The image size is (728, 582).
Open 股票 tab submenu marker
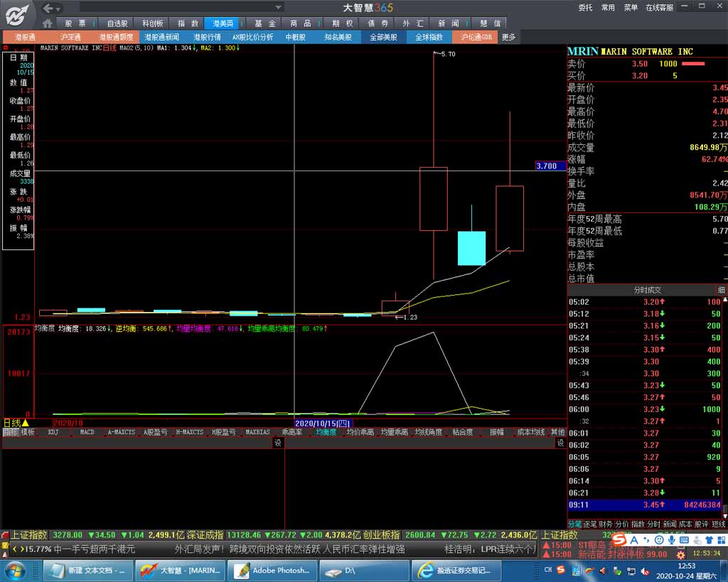click(95, 23)
